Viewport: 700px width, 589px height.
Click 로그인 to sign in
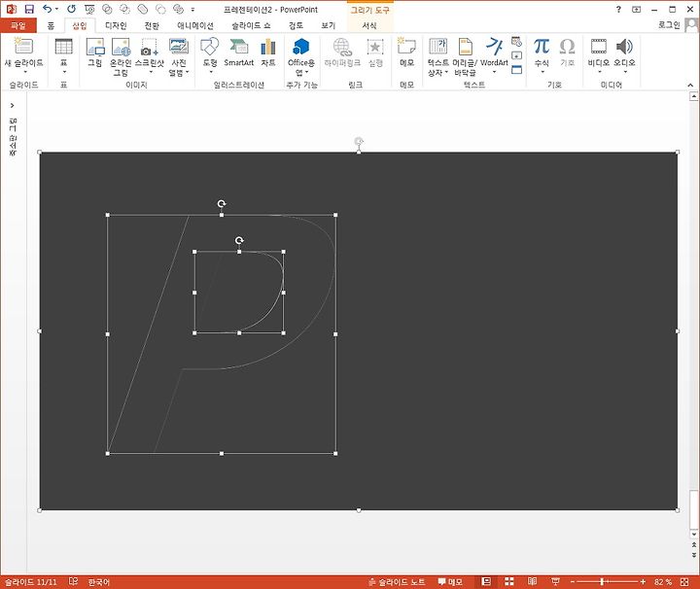click(669, 25)
